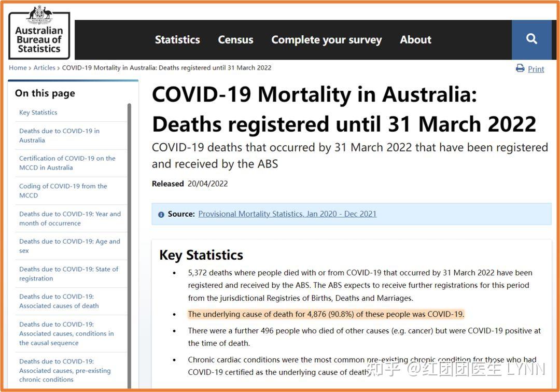This screenshot has height=392, width=560.
Task: Open the About menu
Action: tap(415, 39)
